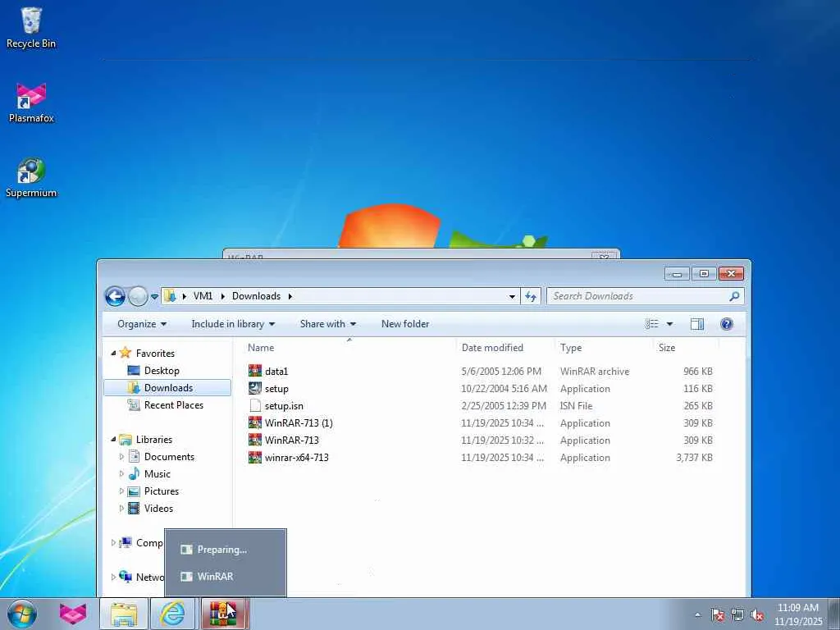Select the Windows Explorer taskbar button

(x=124, y=614)
